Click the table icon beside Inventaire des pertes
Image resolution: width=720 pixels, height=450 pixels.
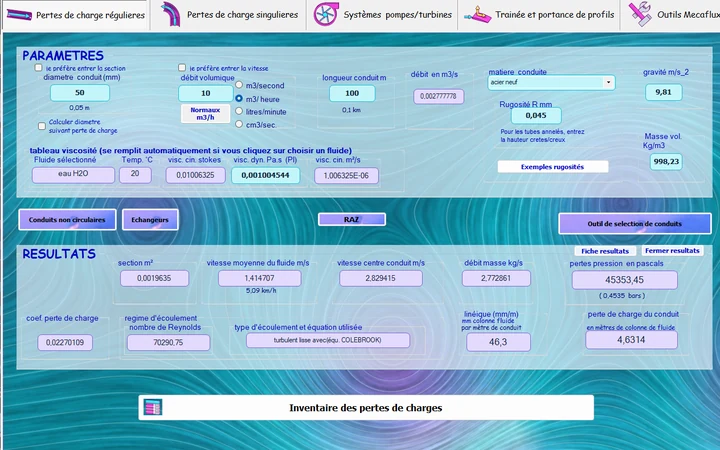(x=152, y=407)
